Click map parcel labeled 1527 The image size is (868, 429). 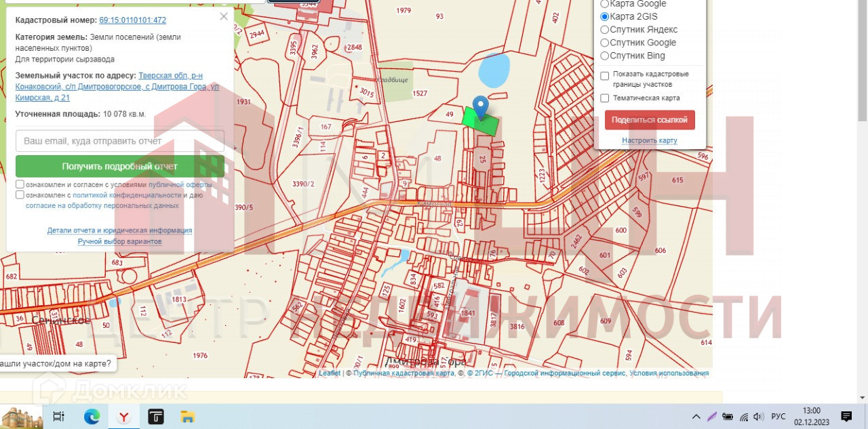tap(420, 94)
